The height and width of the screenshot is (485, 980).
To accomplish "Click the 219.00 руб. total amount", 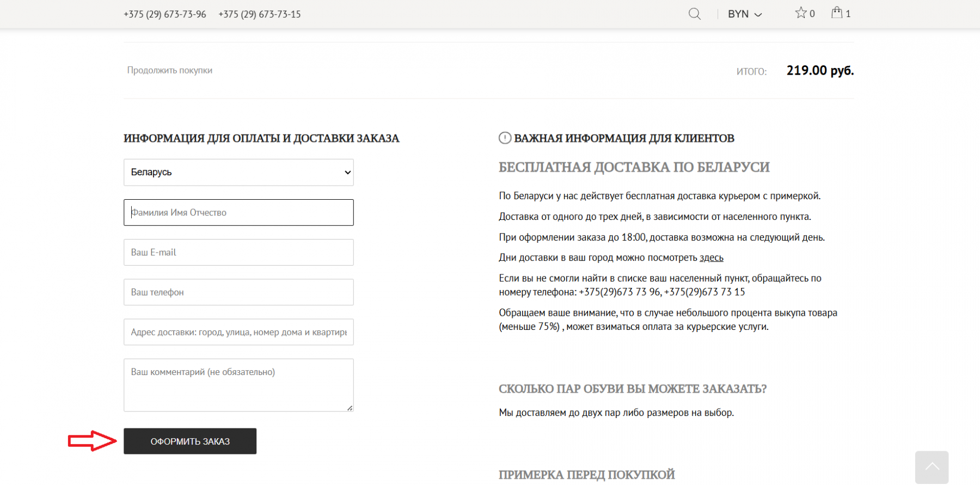I will [819, 71].
